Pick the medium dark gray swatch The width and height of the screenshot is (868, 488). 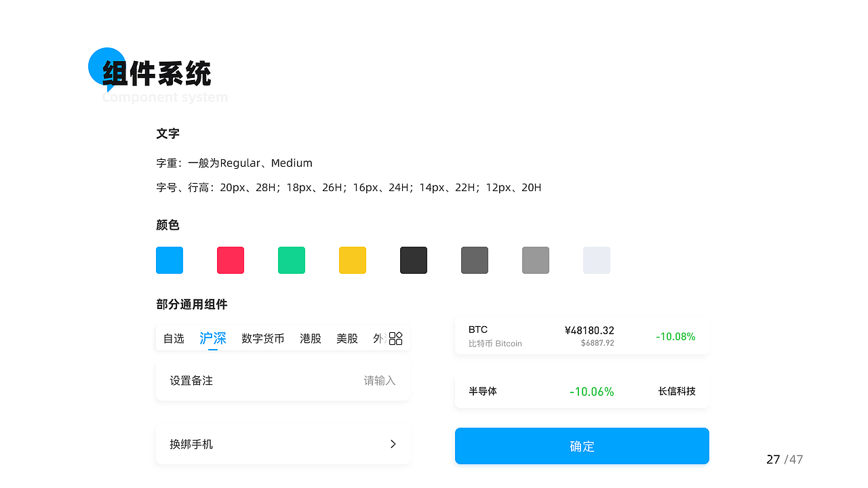tap(475, 260)
